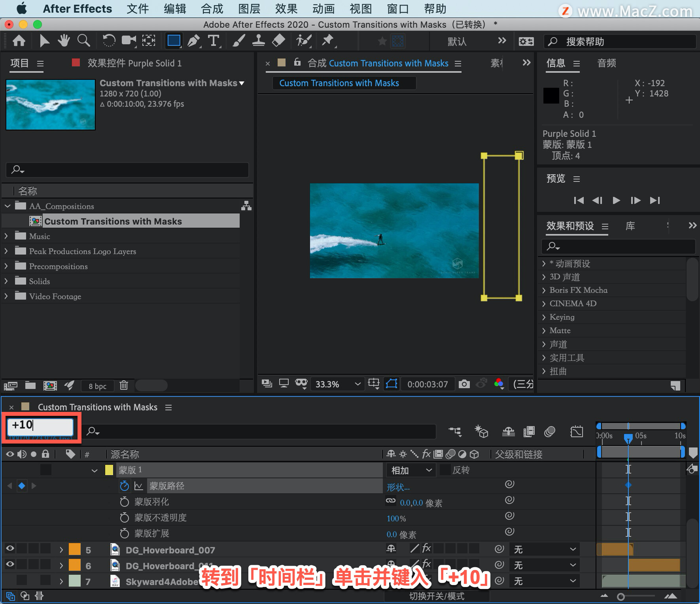Click the 形状... mask path link

tap(398, 487)
